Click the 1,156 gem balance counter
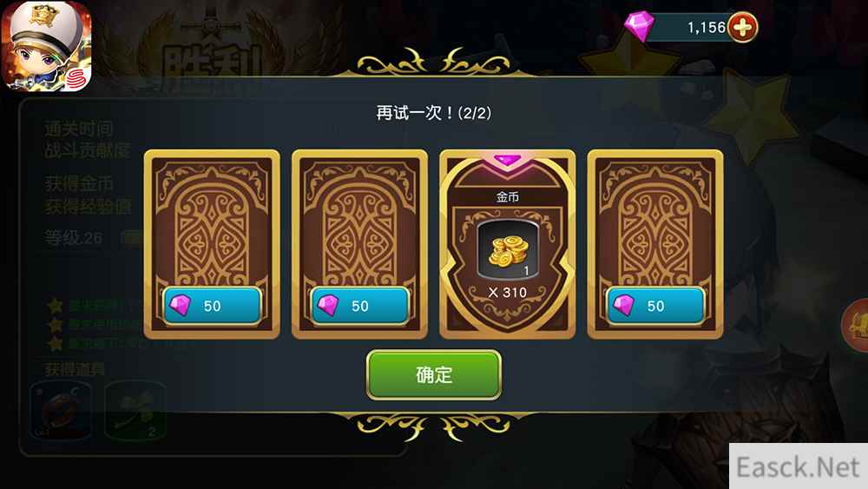 click(x=706, y=27)
